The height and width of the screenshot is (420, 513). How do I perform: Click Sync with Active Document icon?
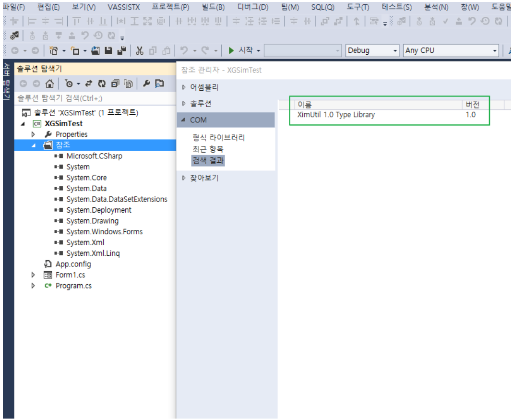click(88, 83)
